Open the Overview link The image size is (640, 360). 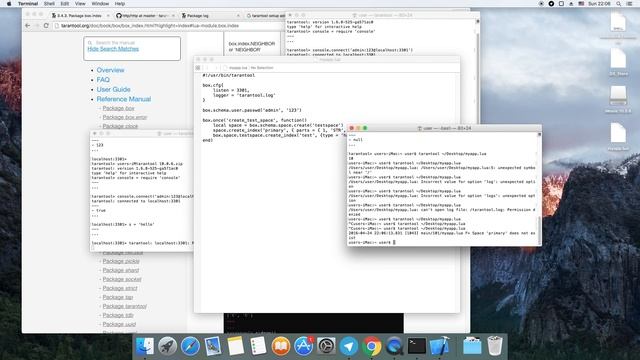[x=110, y=70]
